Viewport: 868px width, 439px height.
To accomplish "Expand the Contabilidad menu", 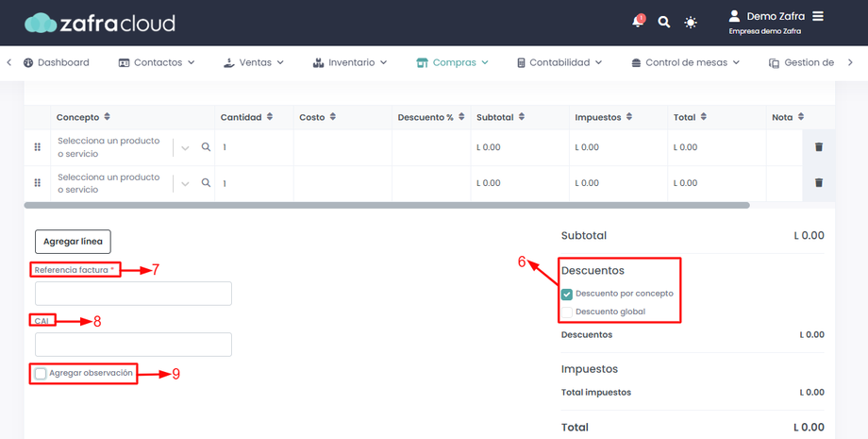I will click(x=559, y=62).
